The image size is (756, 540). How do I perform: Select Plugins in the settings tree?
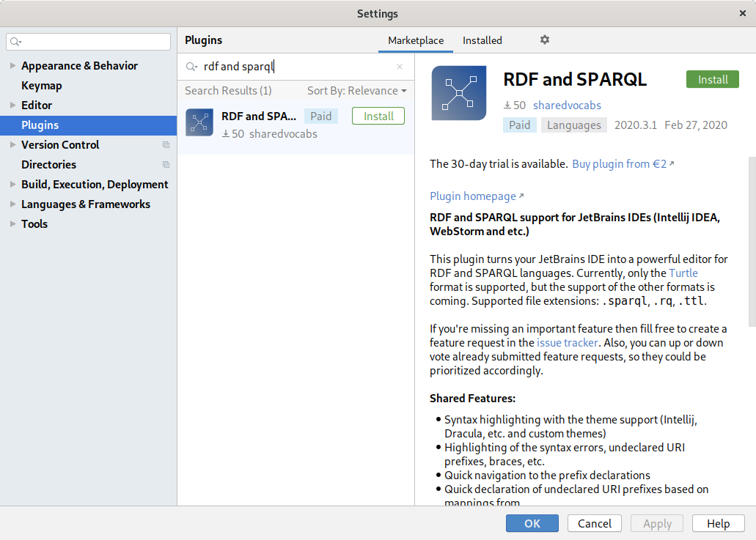tap(88, 125)
